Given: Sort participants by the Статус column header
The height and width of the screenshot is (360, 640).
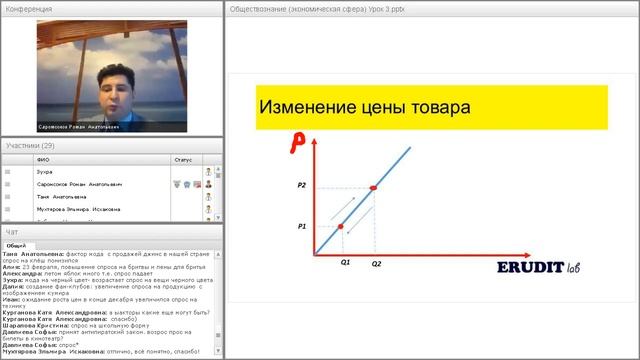Looking at the screenshot, I should pyautogui.click(x=186, y=160).
